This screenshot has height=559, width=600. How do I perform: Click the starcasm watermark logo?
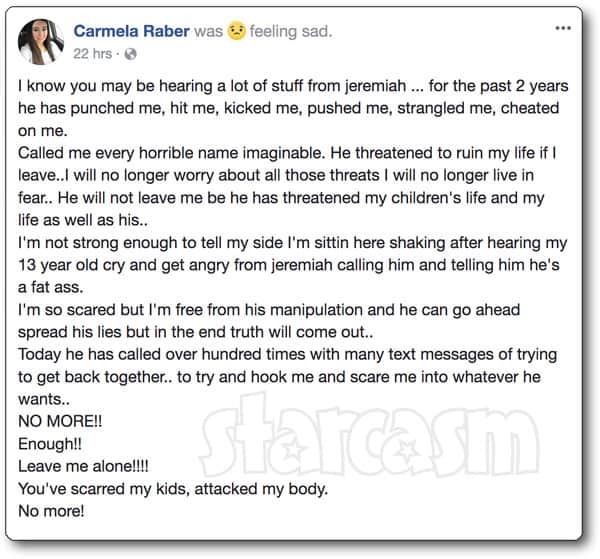coord(369,436)
